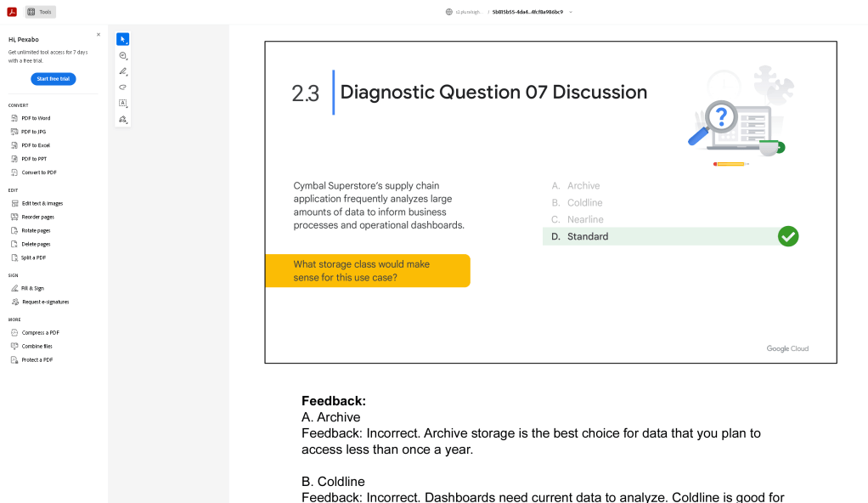Open Convert to PDF tool
Image resolution: width=868 pixels, height=503 pixels.
tap(39, 172)
